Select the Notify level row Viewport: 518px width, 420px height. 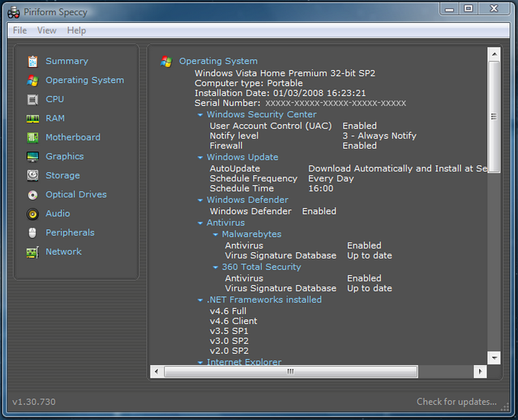[313, 136]
